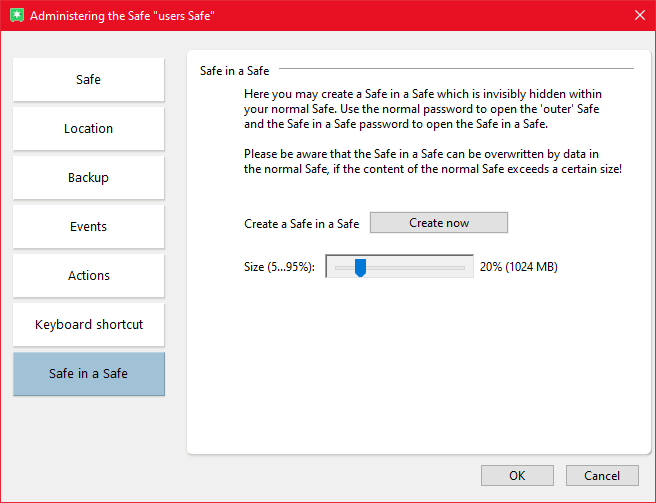This screenshot has height=503, width=656.
Task: Go to the Events tab
Action: coord(89,227)
